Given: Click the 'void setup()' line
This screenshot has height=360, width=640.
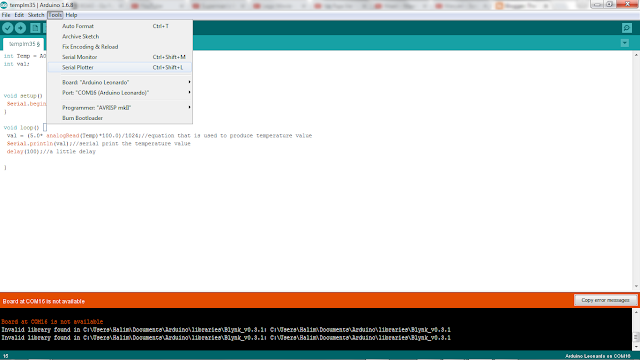Looking at the screenshot, I should (x=23, y=96).
